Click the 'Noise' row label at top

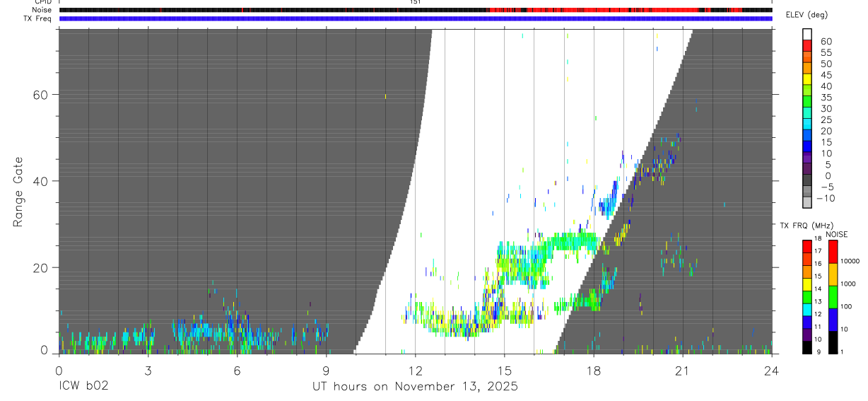(x=42, y=10)
